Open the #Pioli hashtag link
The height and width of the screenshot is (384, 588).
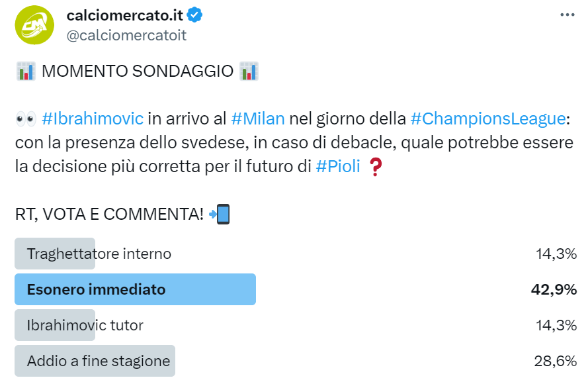[338, 167]
